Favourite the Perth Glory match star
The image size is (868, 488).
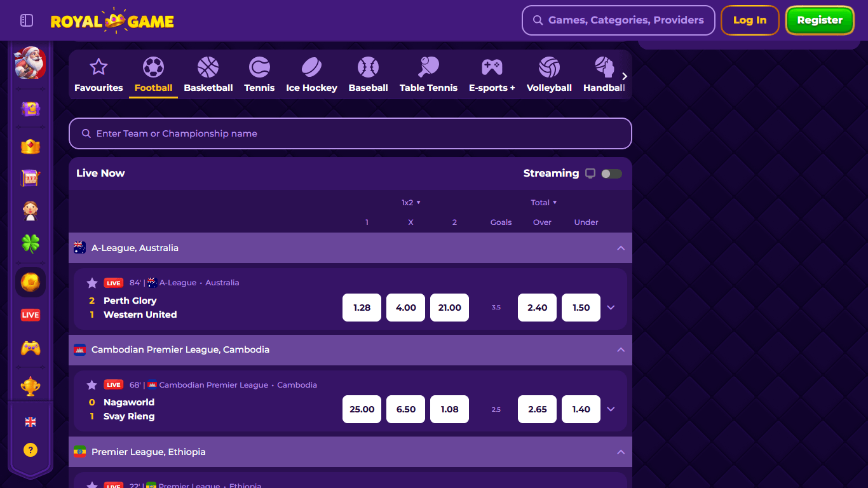click(92, 283)
